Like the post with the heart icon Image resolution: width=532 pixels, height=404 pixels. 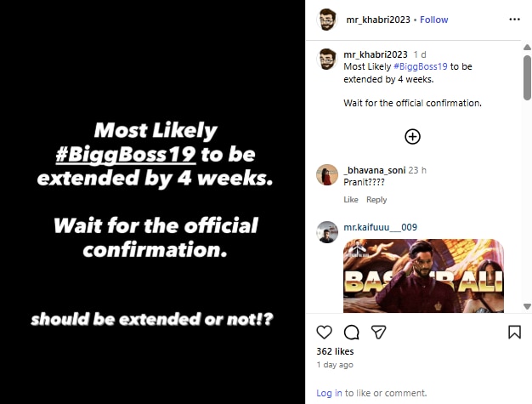click(324, 332)
